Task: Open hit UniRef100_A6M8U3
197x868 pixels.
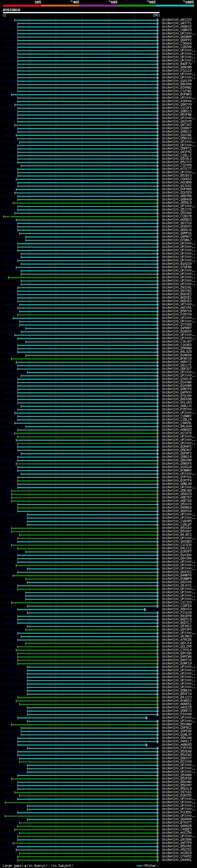Action: [x=176, y=220]
